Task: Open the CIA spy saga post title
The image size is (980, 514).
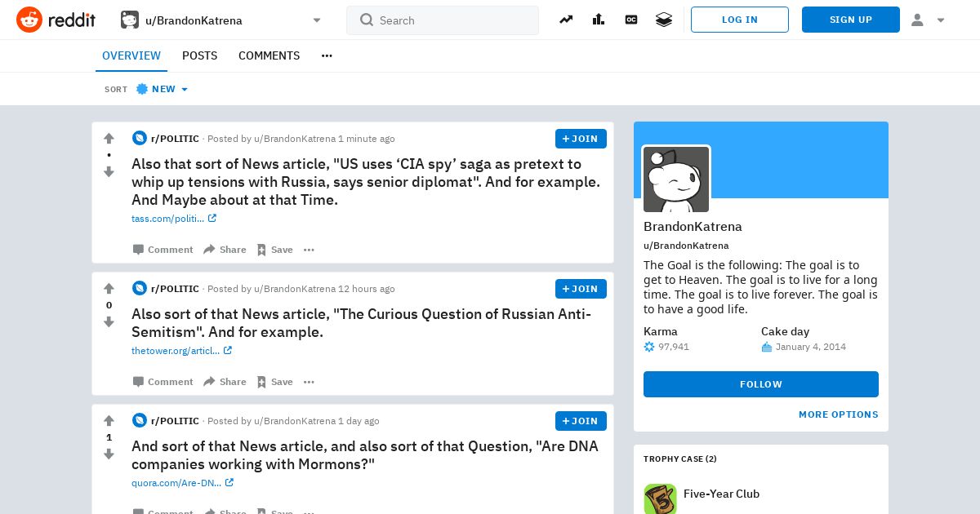Action: point(366,182)
